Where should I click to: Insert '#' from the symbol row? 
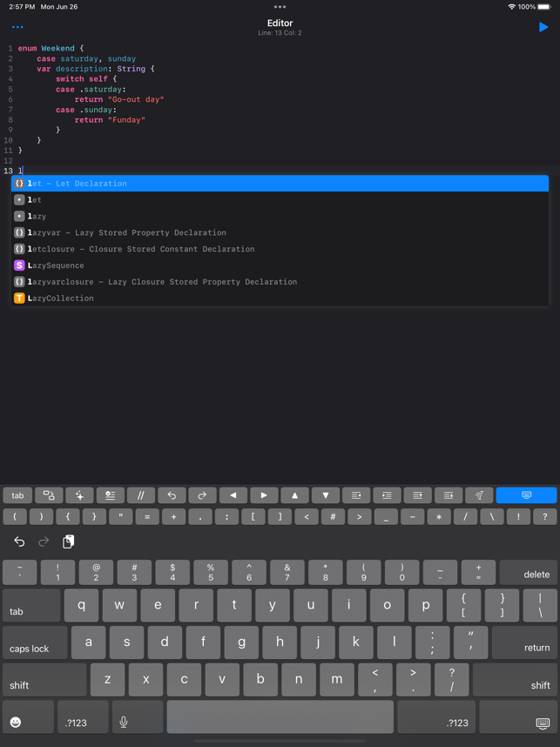point(334,516)
